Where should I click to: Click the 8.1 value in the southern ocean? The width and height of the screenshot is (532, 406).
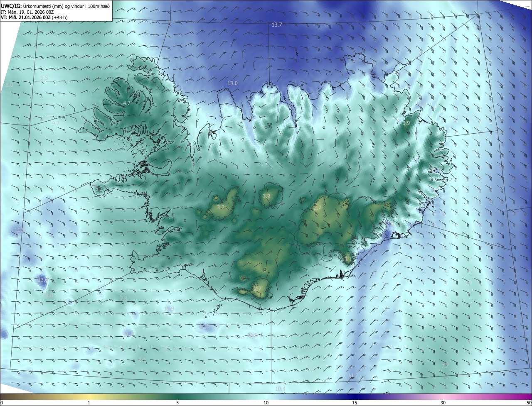pyautogui.click(x=142, y=360)
